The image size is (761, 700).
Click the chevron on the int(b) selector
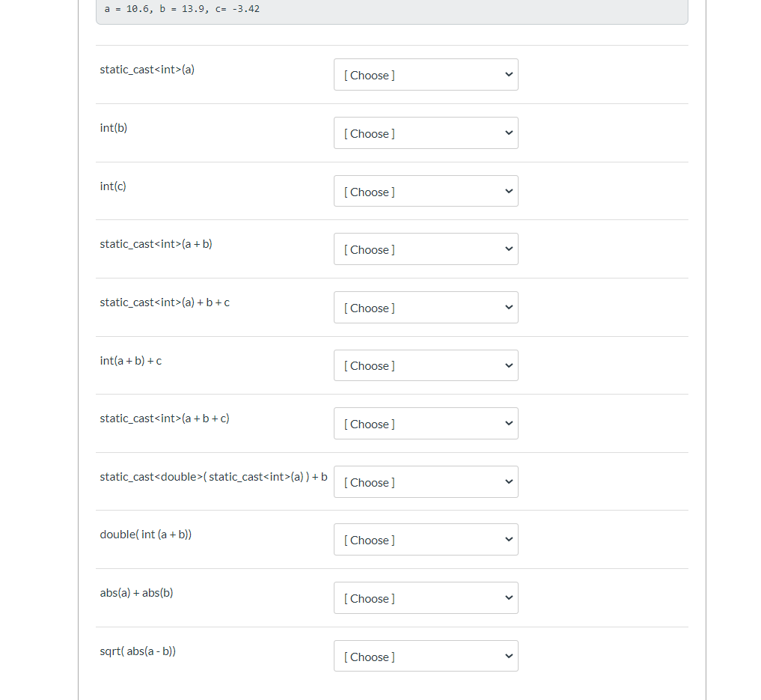coord(508,133)
